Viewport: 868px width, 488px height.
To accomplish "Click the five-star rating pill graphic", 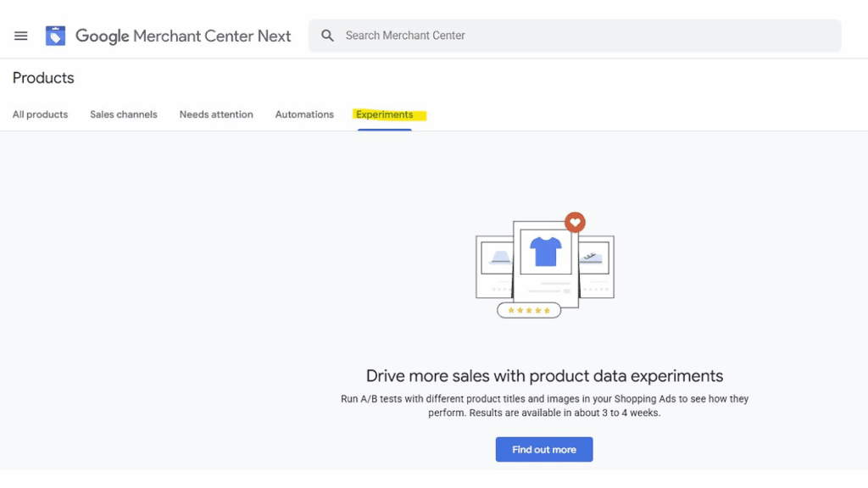I will click(x=529, y=310).
